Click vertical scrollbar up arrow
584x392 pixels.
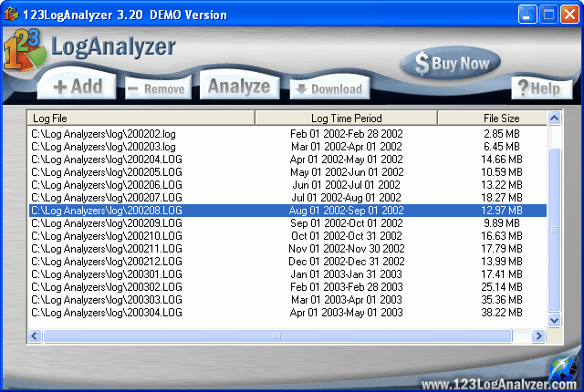click(554, 119)
